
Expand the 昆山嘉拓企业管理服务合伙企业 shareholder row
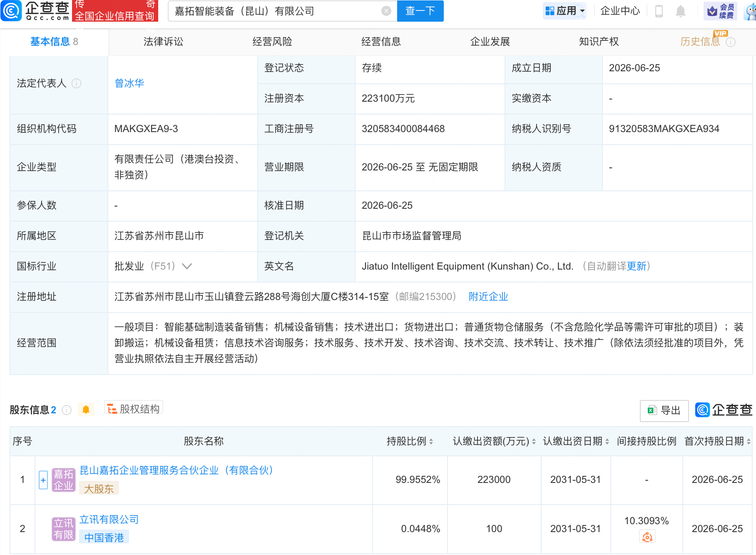pos(43,480)
